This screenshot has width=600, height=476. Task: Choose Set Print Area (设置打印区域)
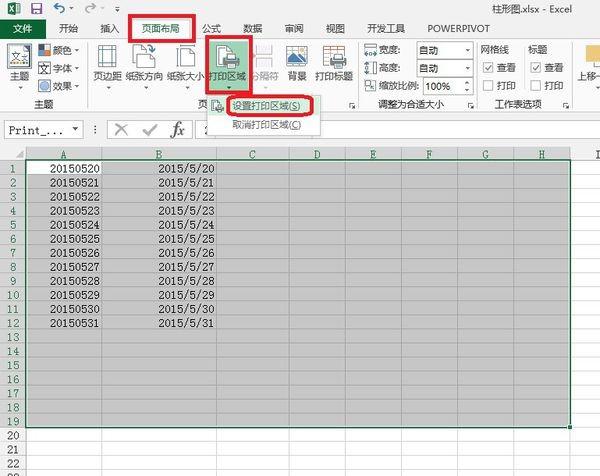tap(264, 106)
